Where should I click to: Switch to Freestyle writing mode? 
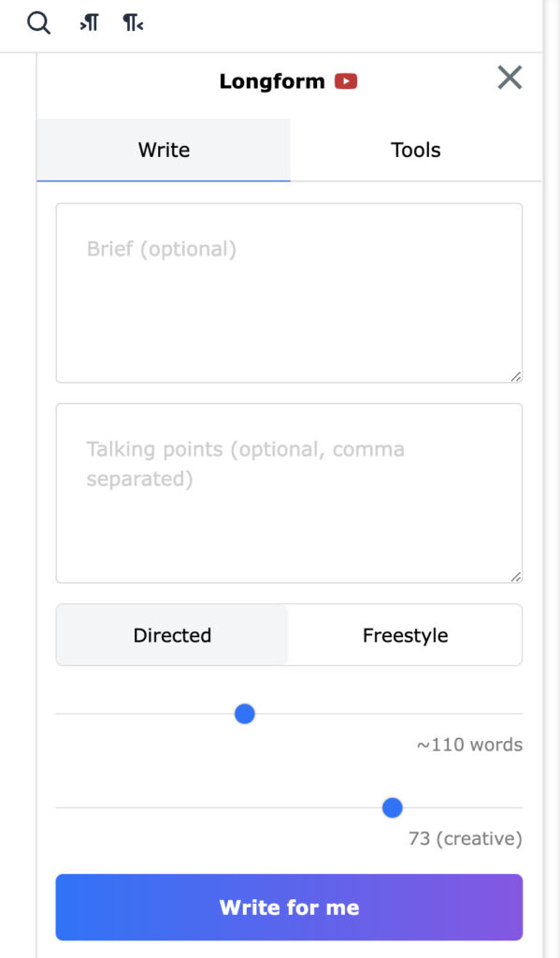tap(405, 634)
